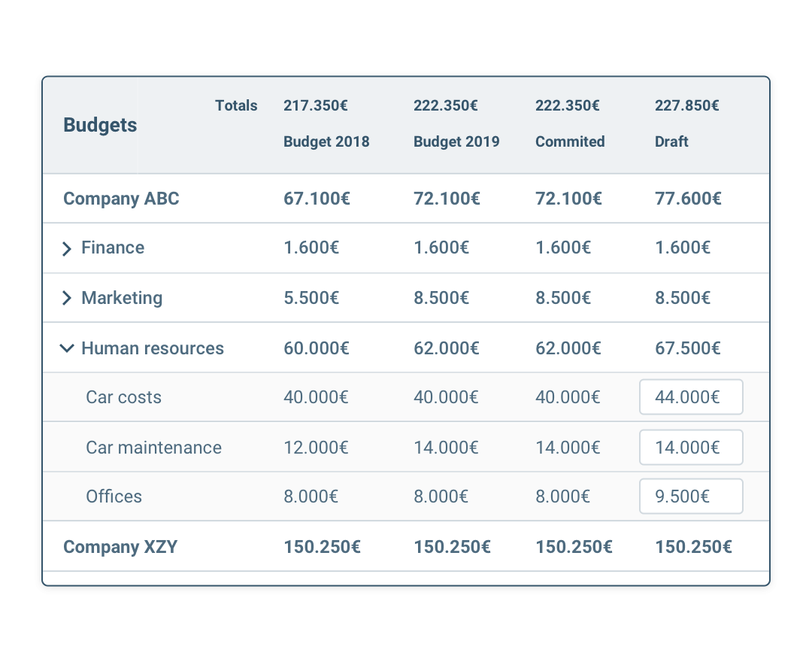
Task: Click the Offices row label
Action: pos(114,496)
